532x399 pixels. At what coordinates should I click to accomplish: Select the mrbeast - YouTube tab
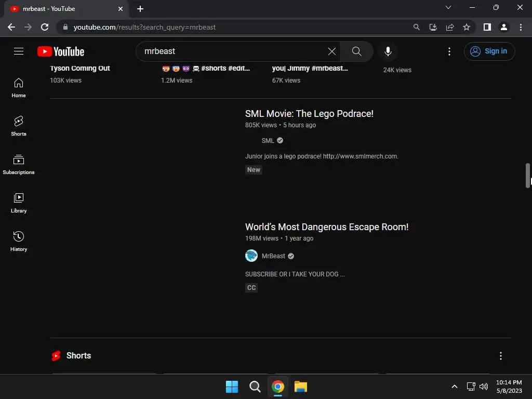[x=66, y=9]
